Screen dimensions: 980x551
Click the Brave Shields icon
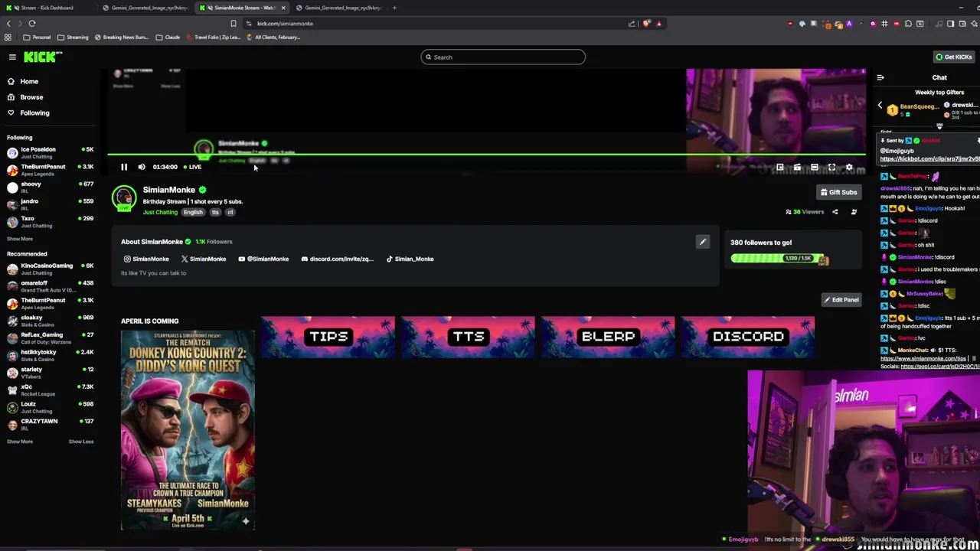[x=646, y=24]
